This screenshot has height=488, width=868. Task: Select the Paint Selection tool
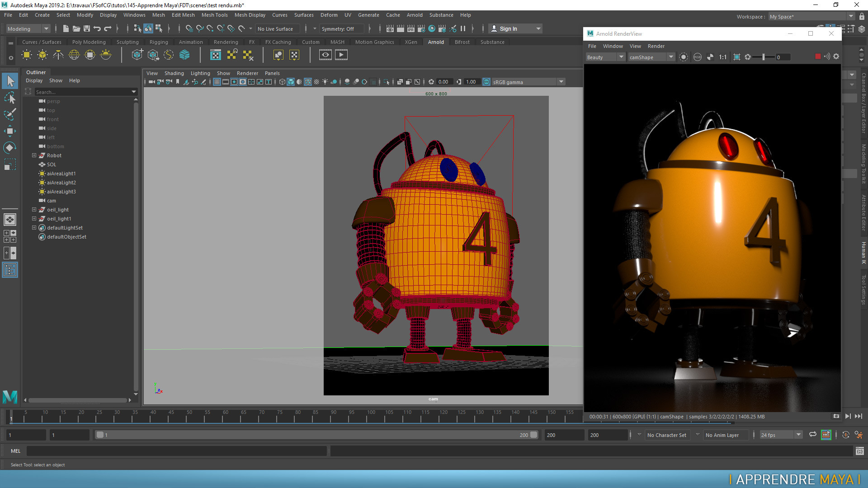pyautogui.click(x=10, y=114)
